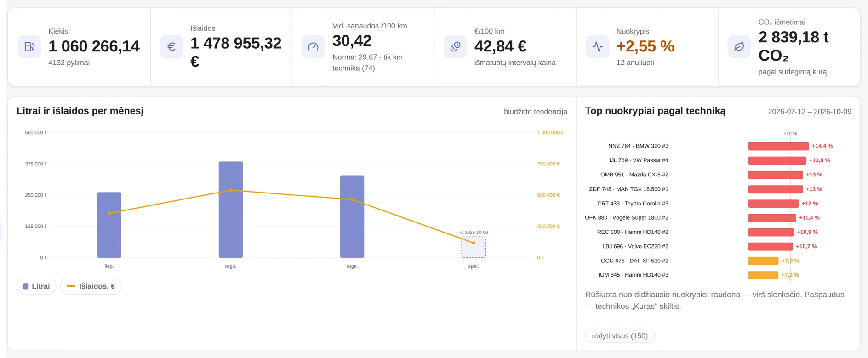The width and height of the screenshot is (868, 358).
Task: Click the Top nuokrypiai pagal techniką heading
Action: point(655,111)
